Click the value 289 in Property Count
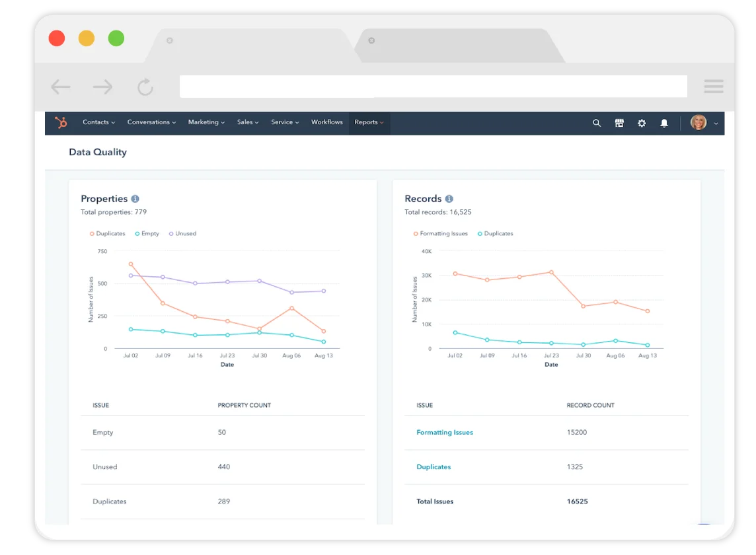The width and height of the screenshot is (756, 555). pyautogui.click(x=224, y=501)
